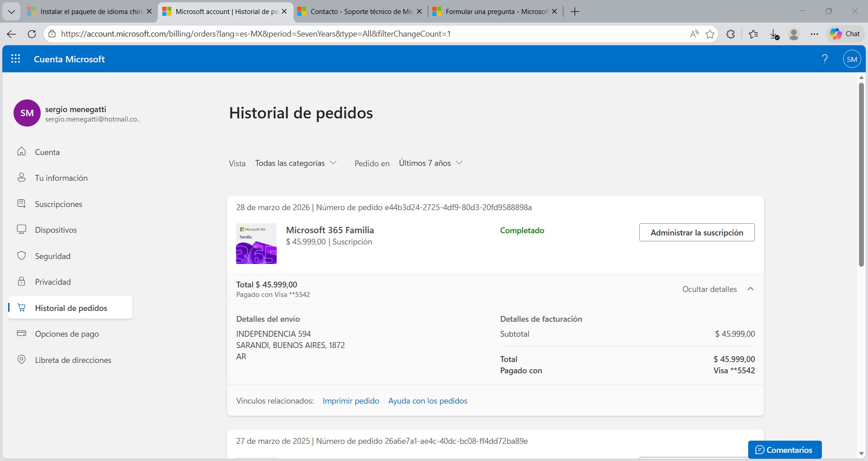This screenshot has width=868, height=461.
Task: View site information lock icon
Action: [x=52, y=34]
